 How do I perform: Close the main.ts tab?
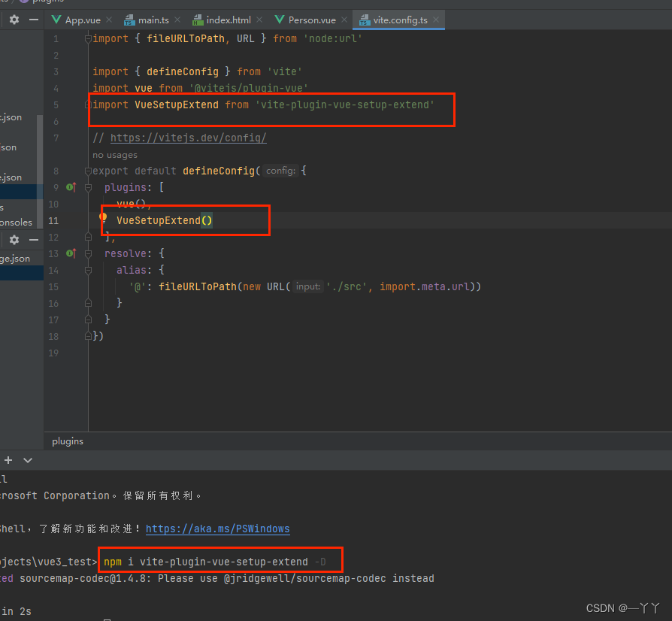[177, 20]
